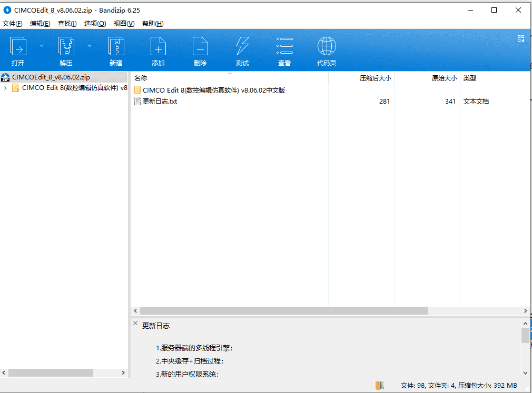Click the 更新日志 preview heading

pyautogui.click(x=156, y=326)
